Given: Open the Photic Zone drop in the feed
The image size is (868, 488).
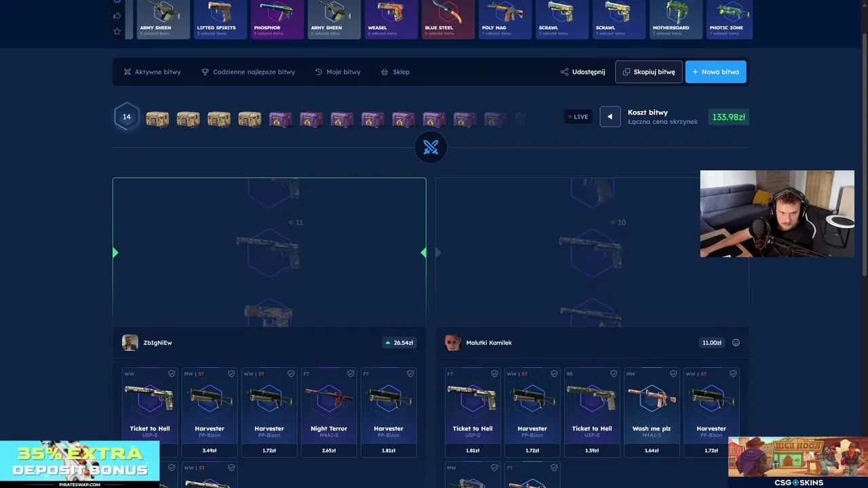Looking at the screenshot, I should pos(730,19).
